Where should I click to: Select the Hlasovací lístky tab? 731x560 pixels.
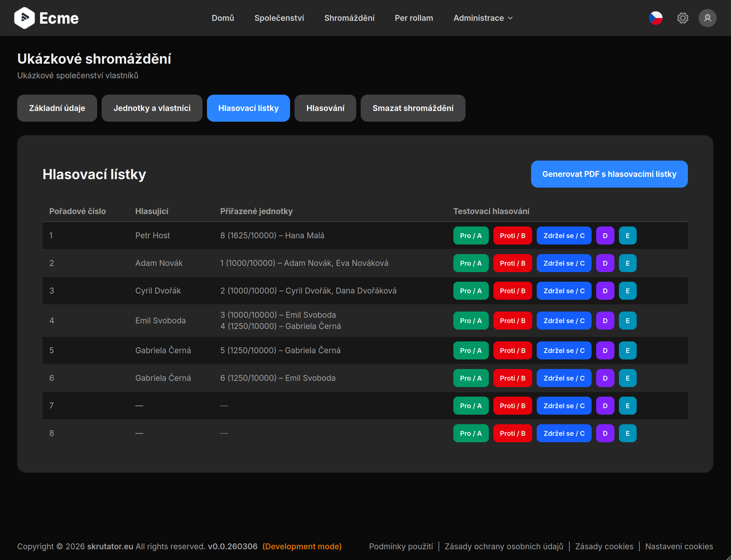tap(248, 108)
